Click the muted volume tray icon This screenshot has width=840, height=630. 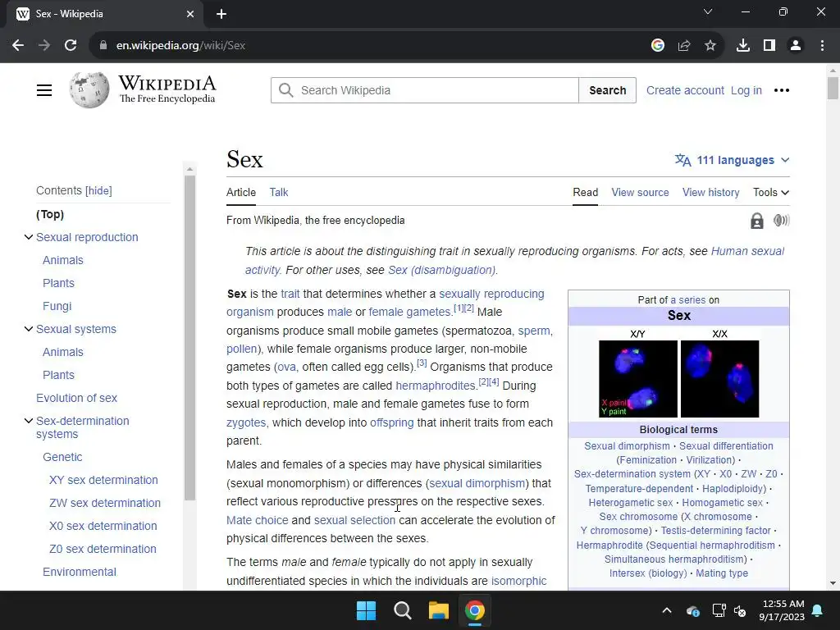(740, 610)
